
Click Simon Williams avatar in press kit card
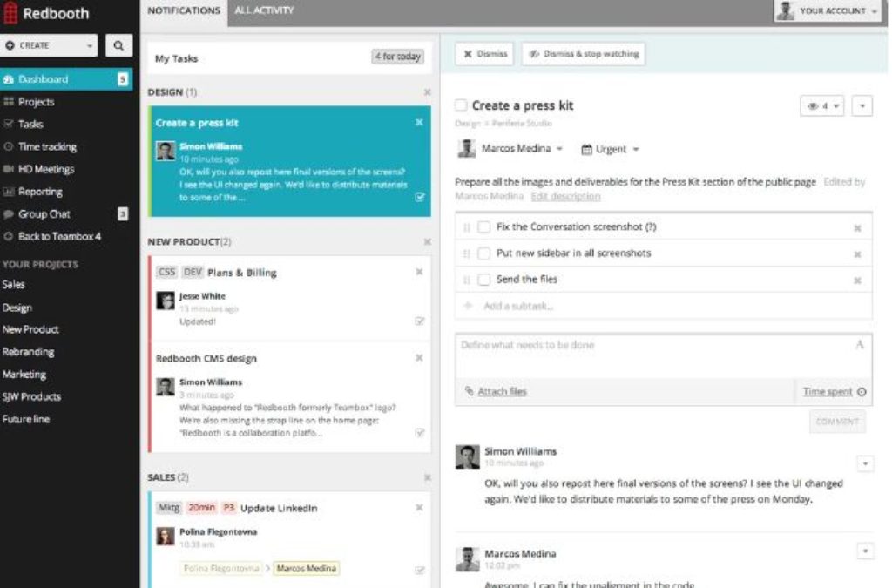166,151
